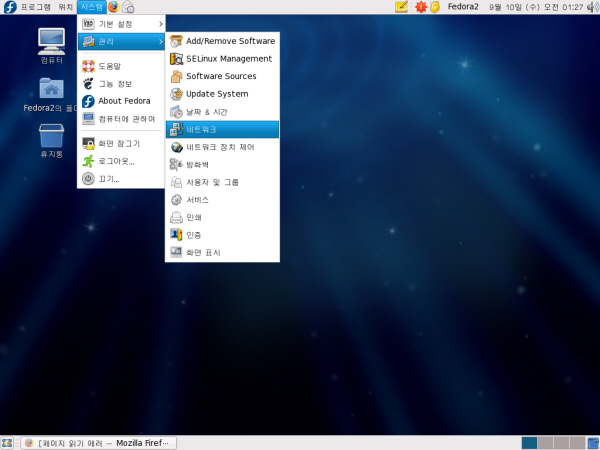Open the 프로그램 applications menu

click(x=35, y=7)
